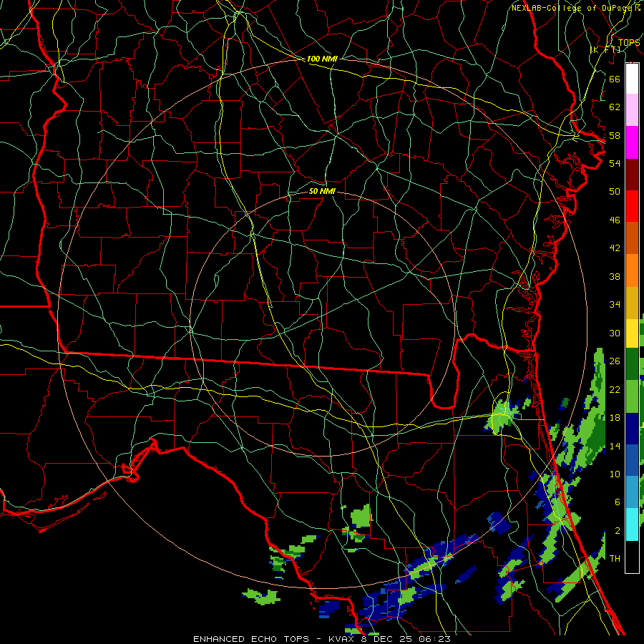Click the "46" legend value
This screenshot has height=644, width=644.
[615, 220]
